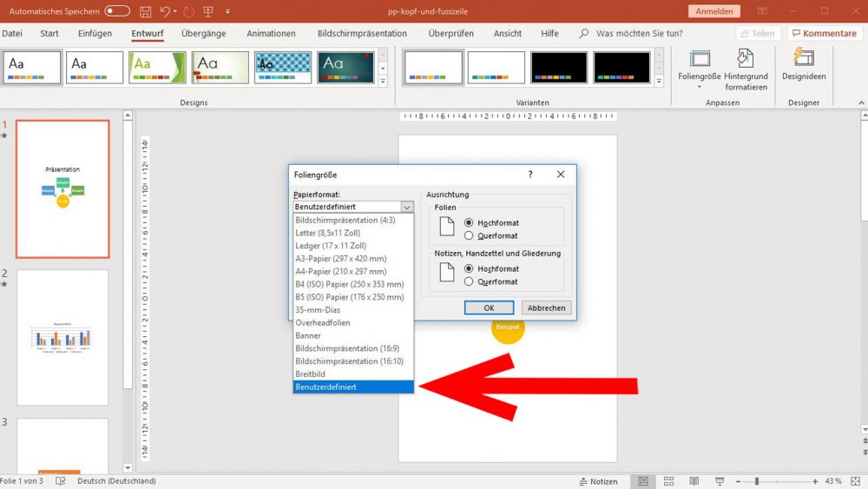Open the Bildschirmpräsentation ribbon tab

pos(362,33)
